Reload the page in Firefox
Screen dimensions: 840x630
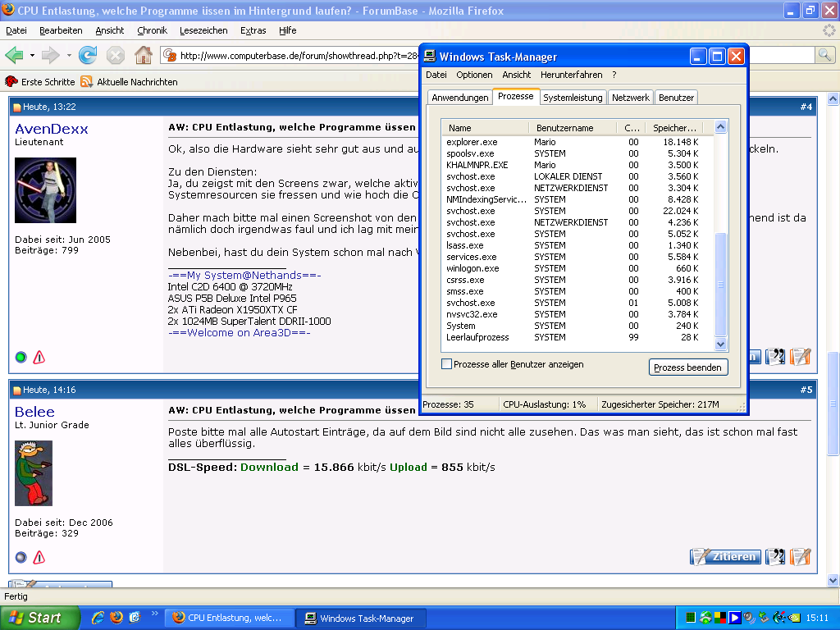88,55
